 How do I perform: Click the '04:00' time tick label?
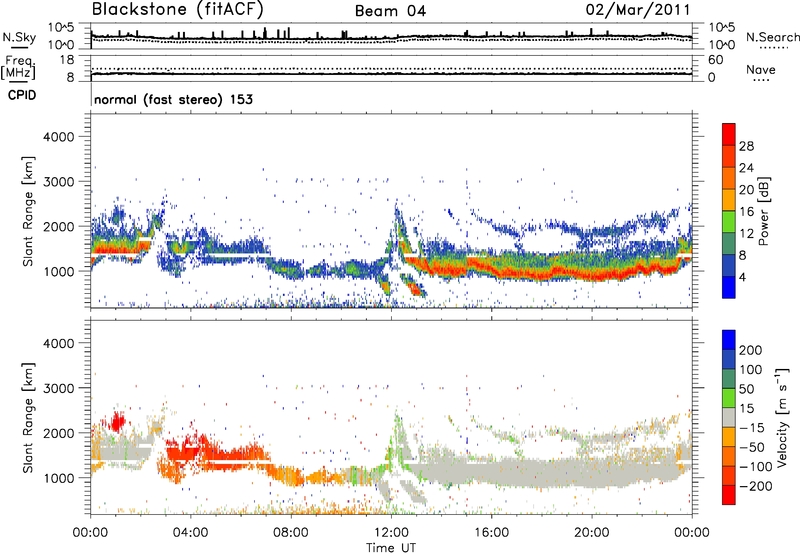click(190, 533)
